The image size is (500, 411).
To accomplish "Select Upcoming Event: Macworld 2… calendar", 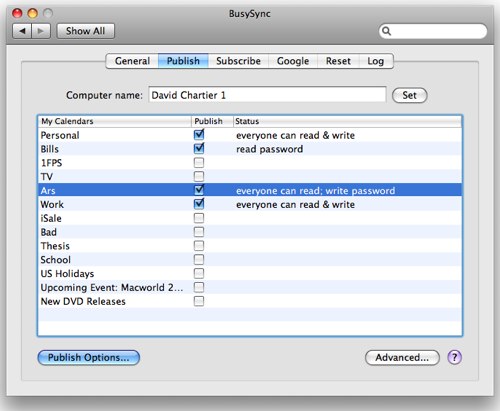I will click(x=112, y=287).
